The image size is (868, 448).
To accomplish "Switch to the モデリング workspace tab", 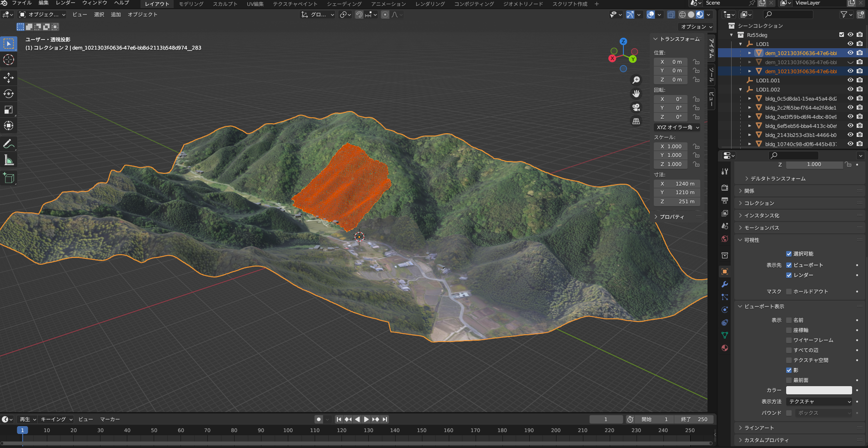I will (191, 4).
